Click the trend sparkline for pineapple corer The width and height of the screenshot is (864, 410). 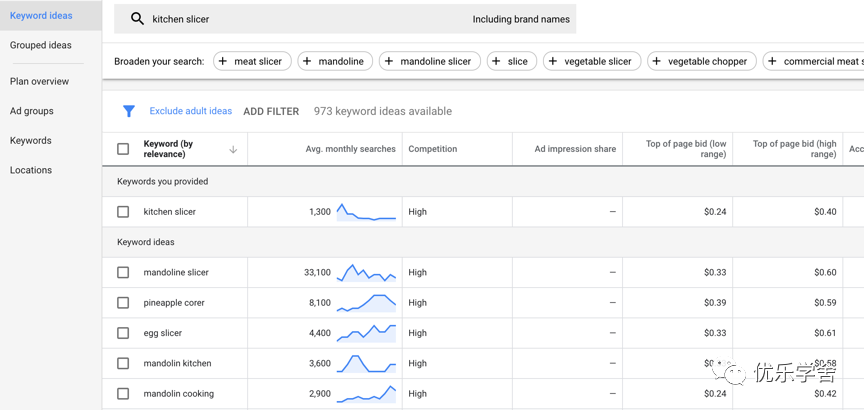click(x=366, y=303)
